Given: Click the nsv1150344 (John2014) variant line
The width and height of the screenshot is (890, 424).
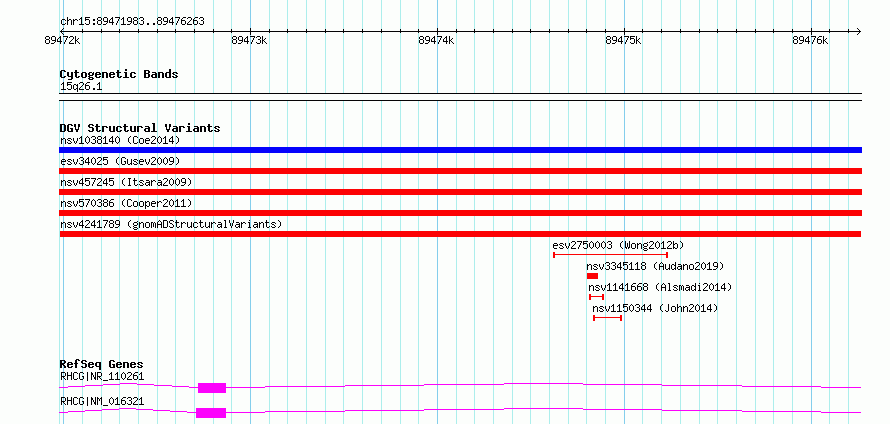Looking at the screenshot, I should (x=607, y=318).
